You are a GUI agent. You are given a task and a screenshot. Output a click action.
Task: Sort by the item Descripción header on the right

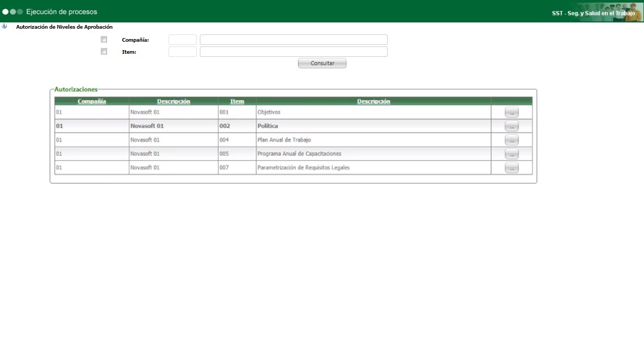[x=374, y=101]
